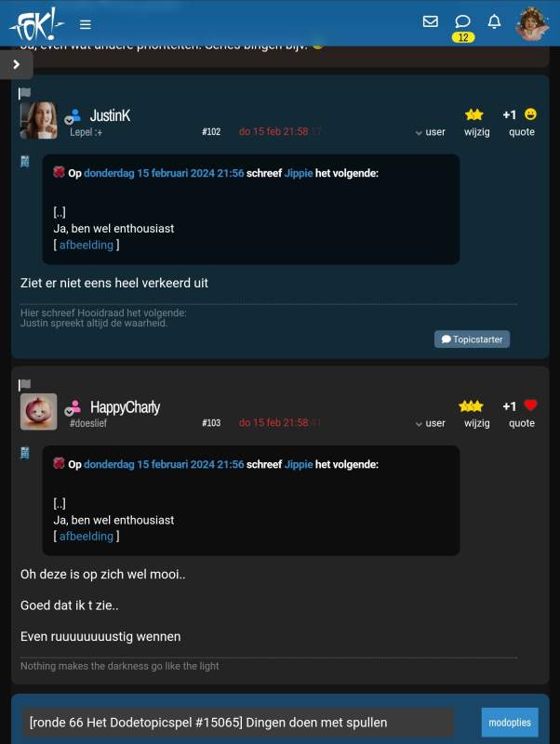This screenshot has width=560, height=744.
Task: Give +1 to HappyCharly's post
Action: pos(509,406)
